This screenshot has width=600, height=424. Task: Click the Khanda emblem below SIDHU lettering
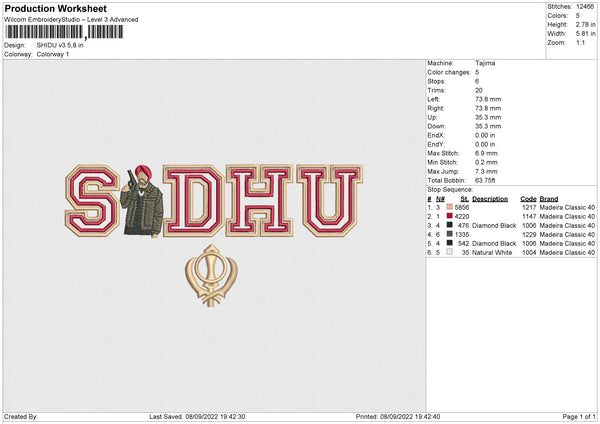click(x=211, y=276)
